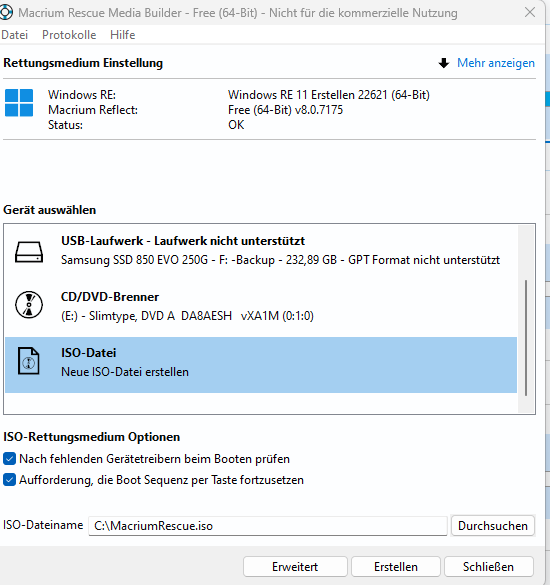
Task: Click the black down arrow next to Mehr anzeigen
Action: tap(443, 63)
